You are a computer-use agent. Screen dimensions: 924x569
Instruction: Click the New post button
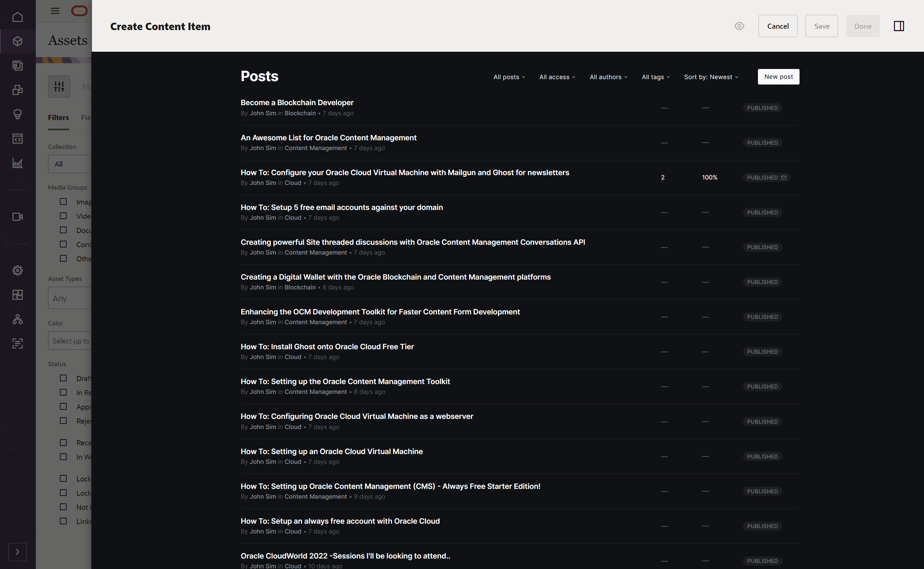click(x=778, y=77)
